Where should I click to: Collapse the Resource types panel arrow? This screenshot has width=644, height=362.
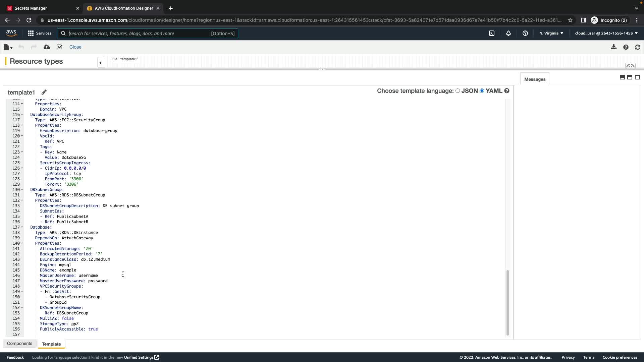click(x=100, y=63)
